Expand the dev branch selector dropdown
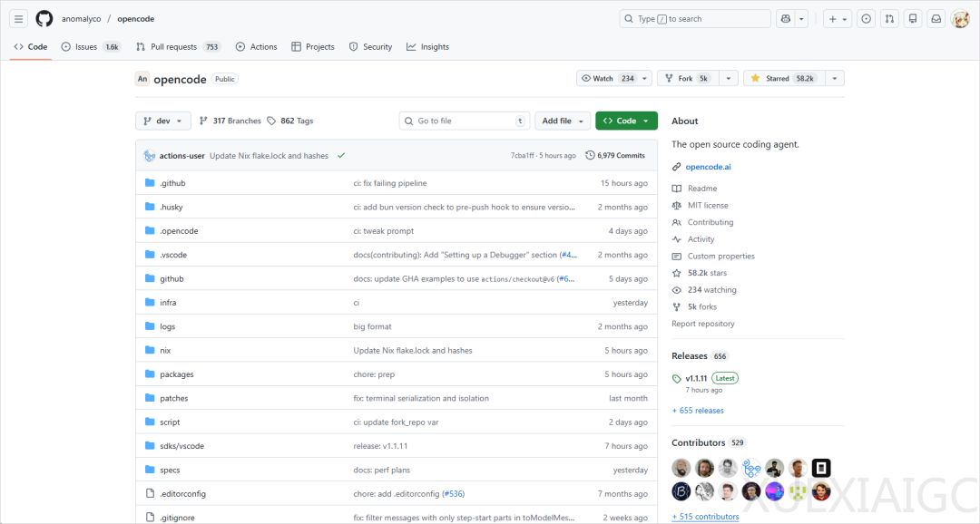The image size is (980, 524). (163, 121)
